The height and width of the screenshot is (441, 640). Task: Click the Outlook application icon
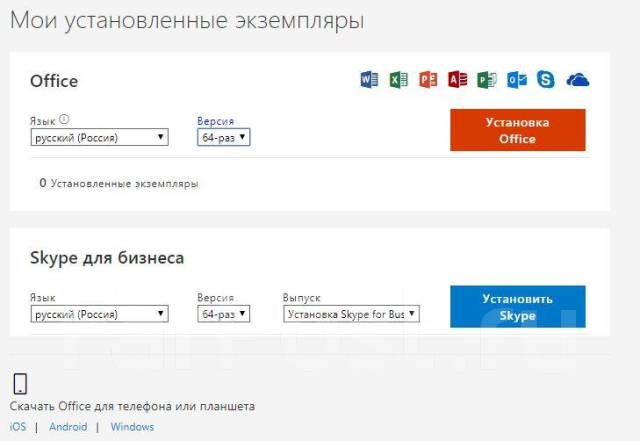pos(517,80)
